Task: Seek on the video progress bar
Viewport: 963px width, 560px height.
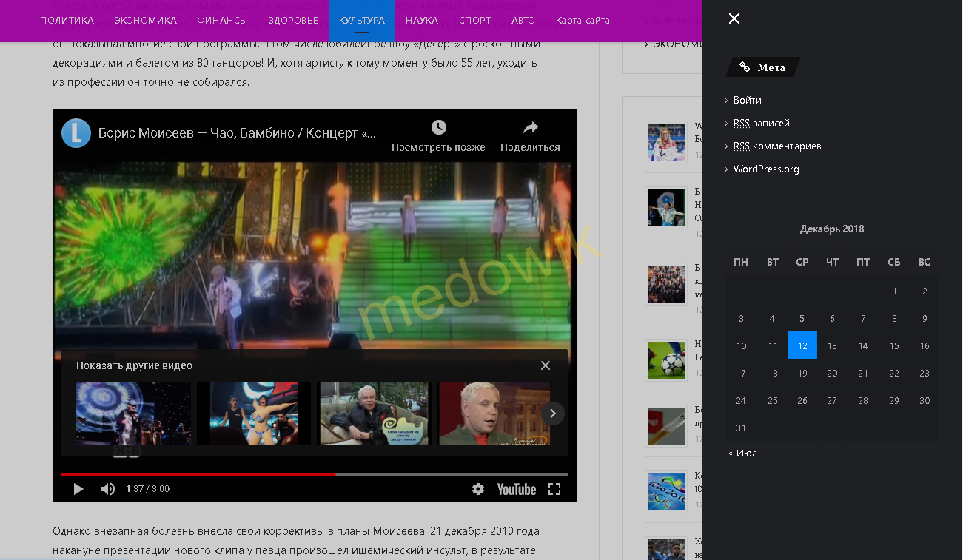Action: (315, 474)
